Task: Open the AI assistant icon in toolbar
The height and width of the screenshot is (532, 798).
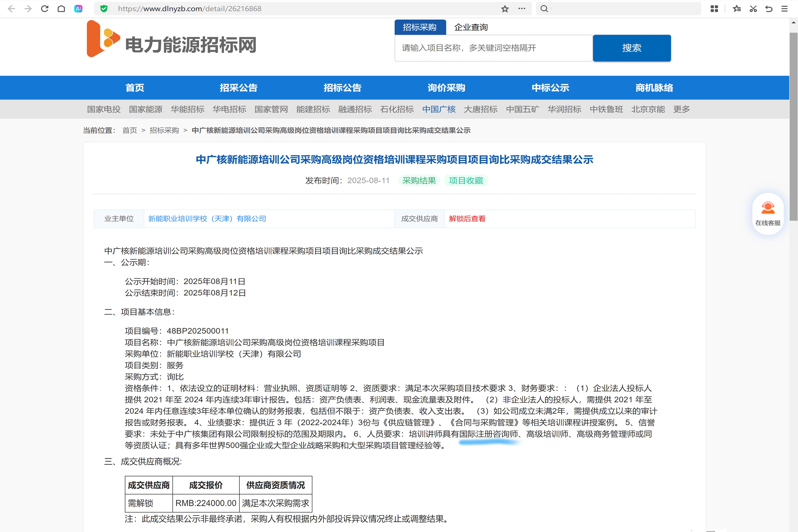Action: coord(78,9)
